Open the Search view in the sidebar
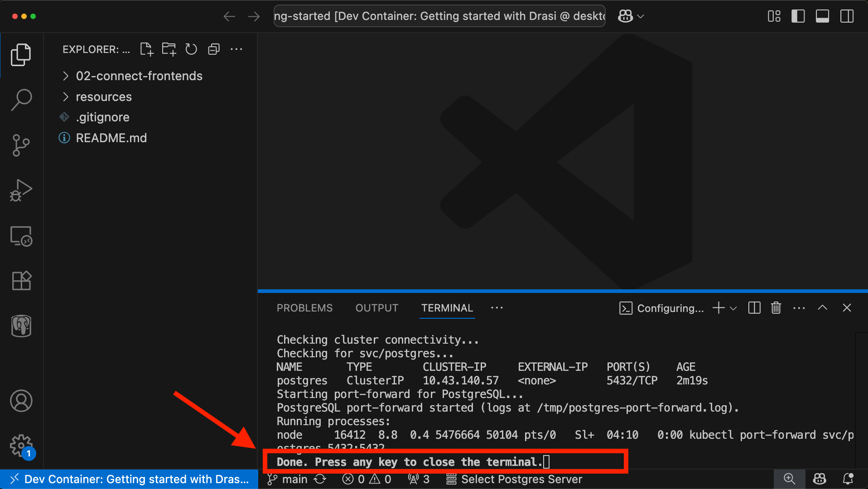Screen dimensions: 868x489 tap(21, 100)
